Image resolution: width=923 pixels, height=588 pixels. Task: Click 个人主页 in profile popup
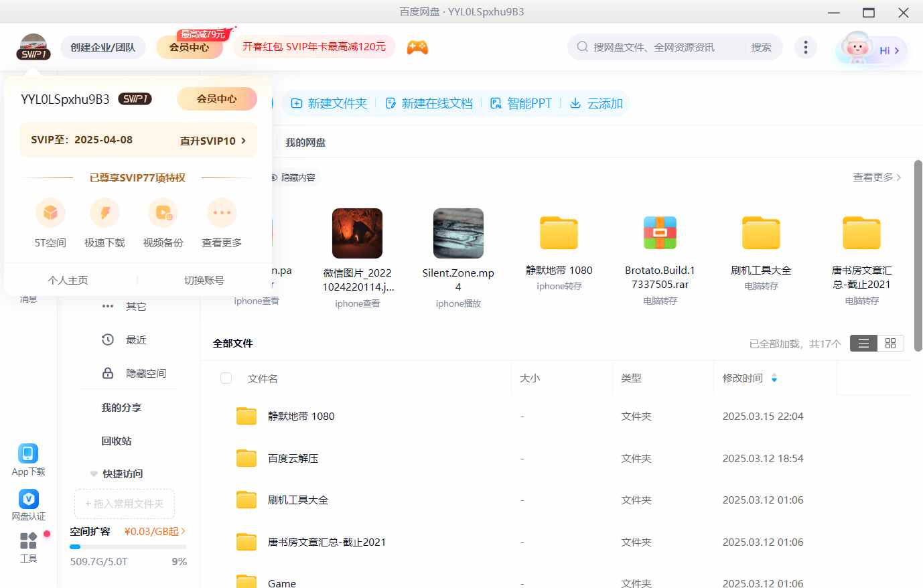[68, 280]
